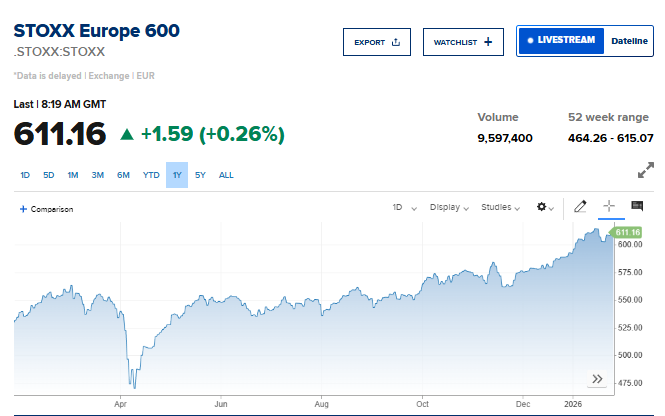Export the STOXX Europe 600 data

click(x=376, y=42)
